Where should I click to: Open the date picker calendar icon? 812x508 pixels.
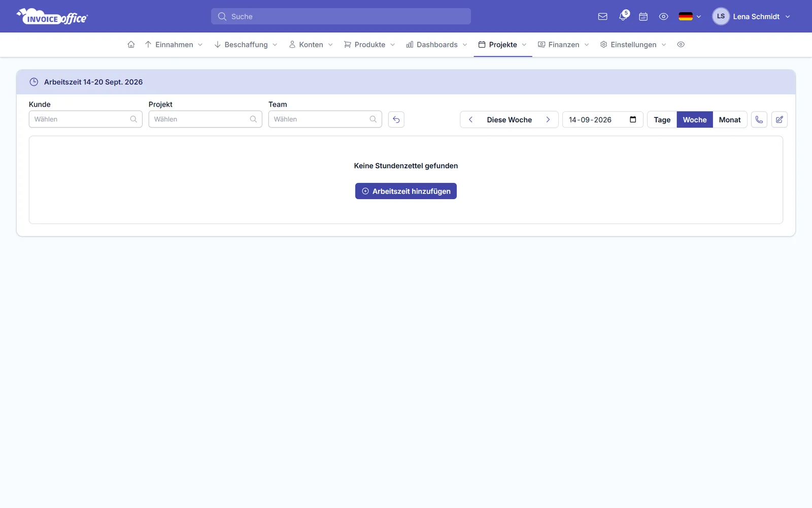633,119
